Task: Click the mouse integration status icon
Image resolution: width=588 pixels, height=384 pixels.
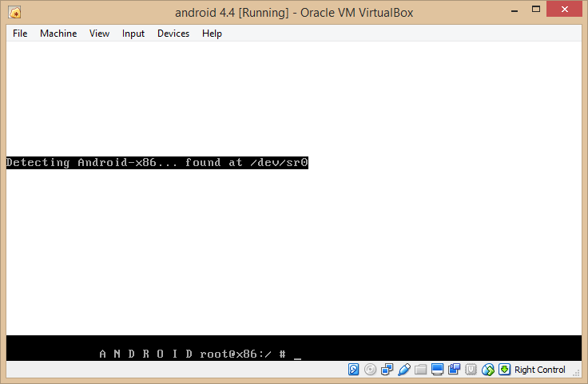Action: click(488, 370)
